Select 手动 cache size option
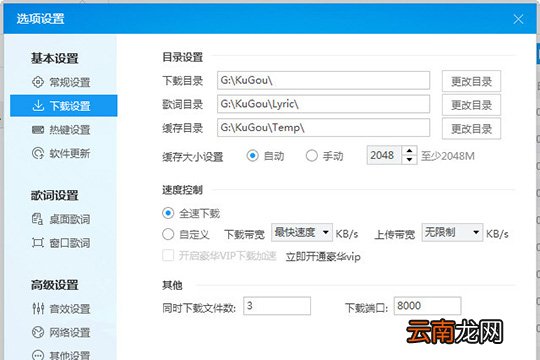This screenshot has width=540, height=360. tap(311, 156)
